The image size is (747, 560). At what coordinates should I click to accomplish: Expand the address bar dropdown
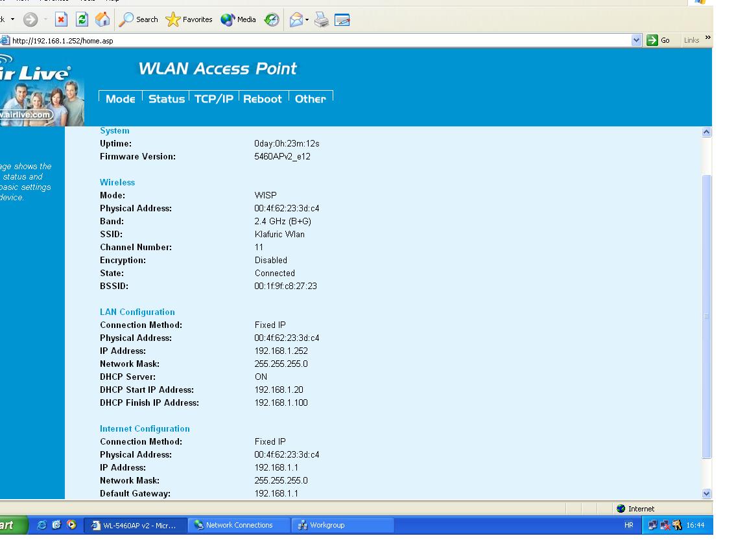pos(637,40)
